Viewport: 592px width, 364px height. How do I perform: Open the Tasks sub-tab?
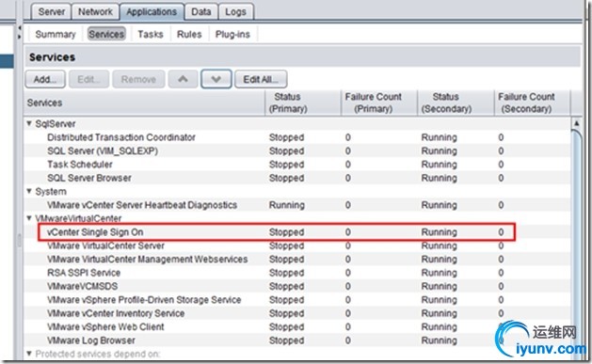151,34
